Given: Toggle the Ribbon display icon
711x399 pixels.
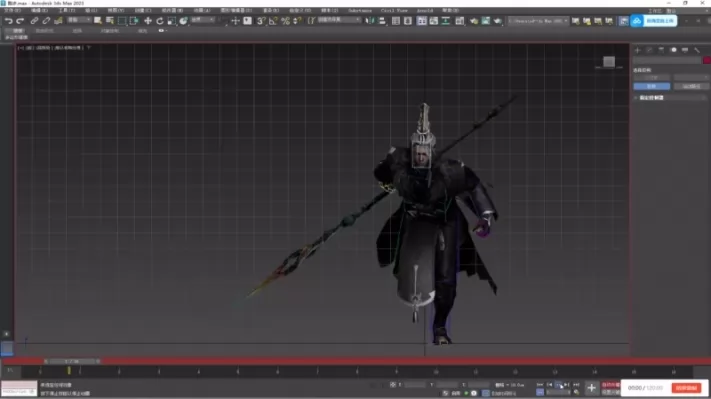Looking at the screenshot, I should tap(422, 21).
